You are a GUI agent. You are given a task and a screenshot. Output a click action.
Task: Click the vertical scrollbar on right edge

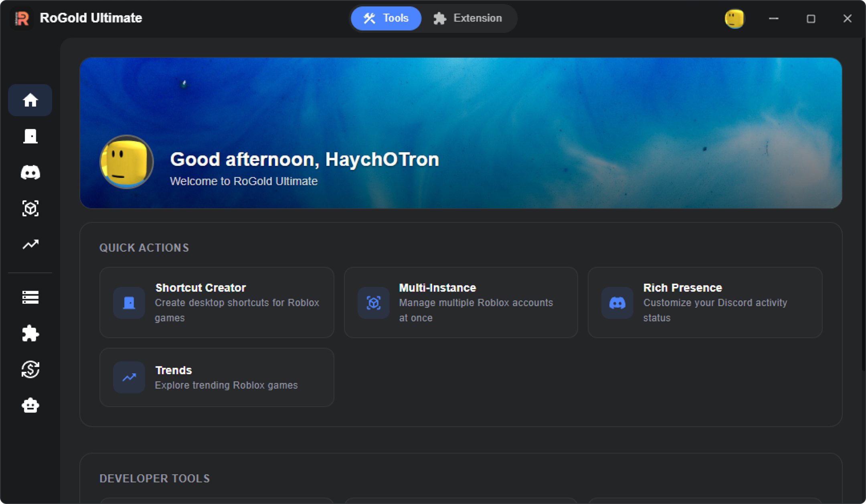point(864,204)
